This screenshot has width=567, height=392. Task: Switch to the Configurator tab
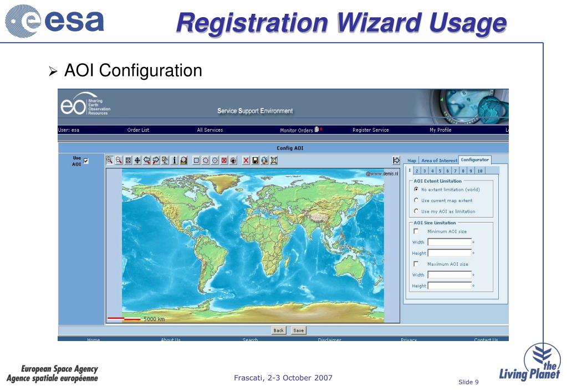475,159
